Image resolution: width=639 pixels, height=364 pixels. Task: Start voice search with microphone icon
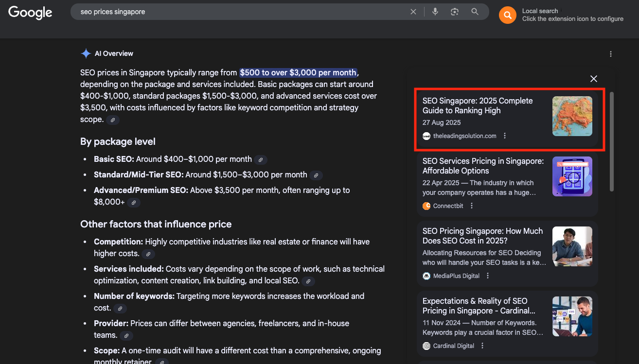[x=435, y=12]
